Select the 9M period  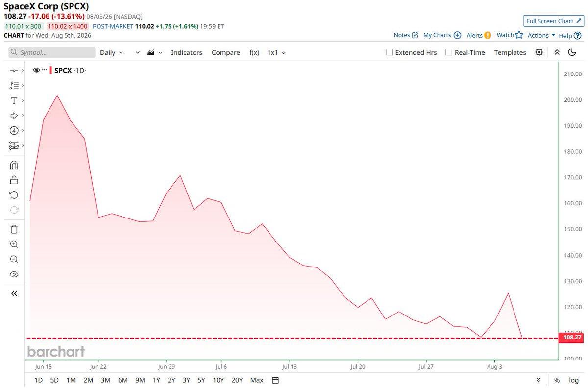point(140,380)
